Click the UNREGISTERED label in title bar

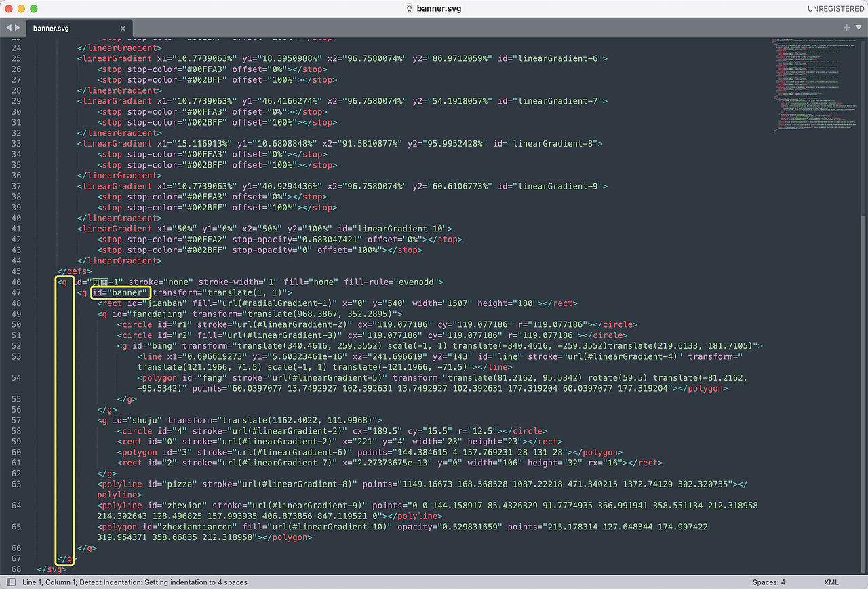[835, 8]
